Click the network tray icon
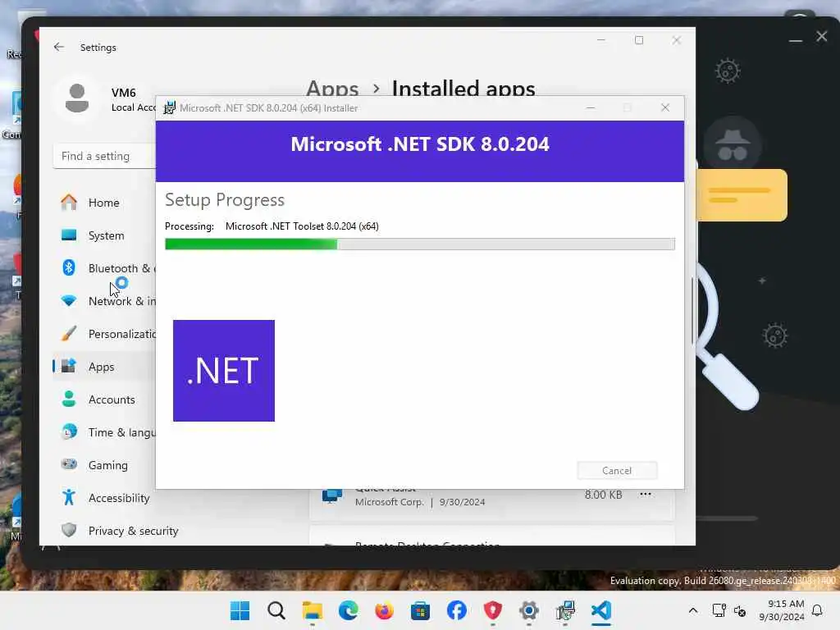 pyautogui.click(x=719, y=610)
